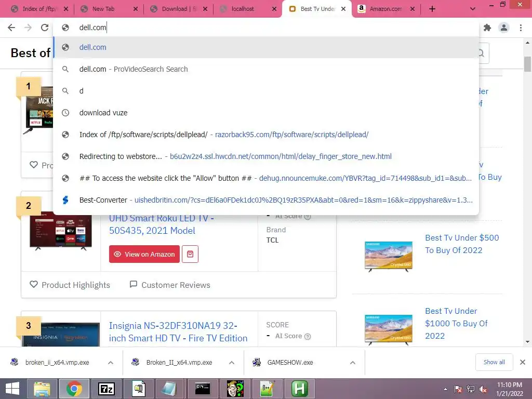Image resolution: width=532 pixels, height=399 pixels.
Task: Open Command Prompt from taskbar
Action: (x=203, y=389)
